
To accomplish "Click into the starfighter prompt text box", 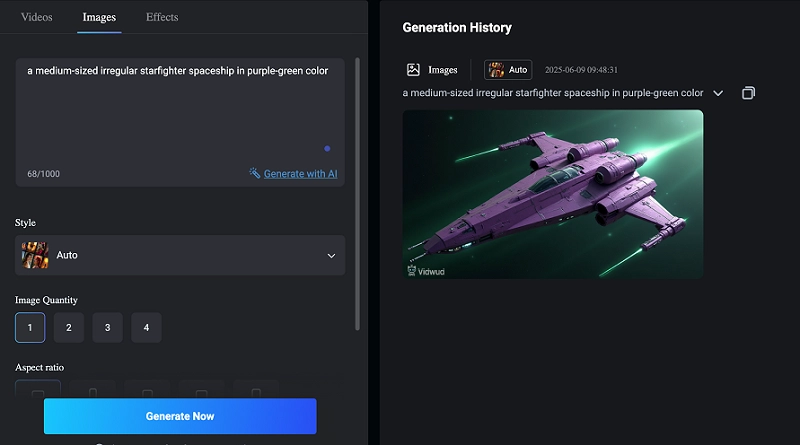I will point(180,122).
